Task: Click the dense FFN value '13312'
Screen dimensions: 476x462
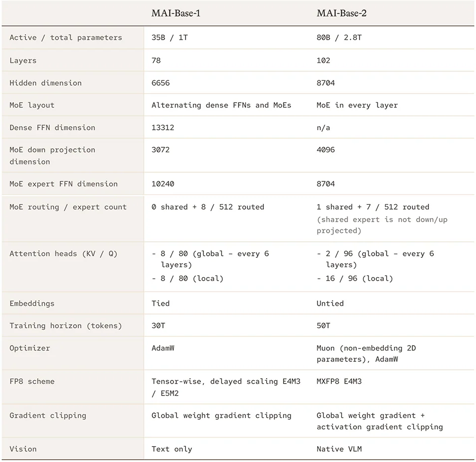Action: coord(163,128)
